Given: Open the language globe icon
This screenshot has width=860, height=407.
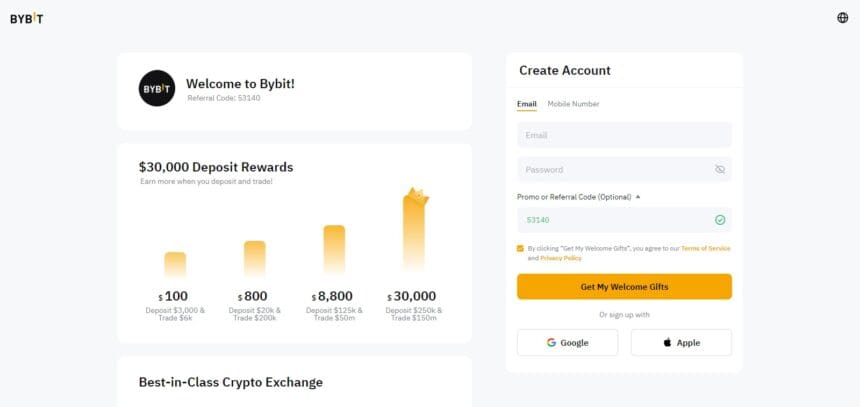Looking at the screenshot, I should (x=842, y=18).
